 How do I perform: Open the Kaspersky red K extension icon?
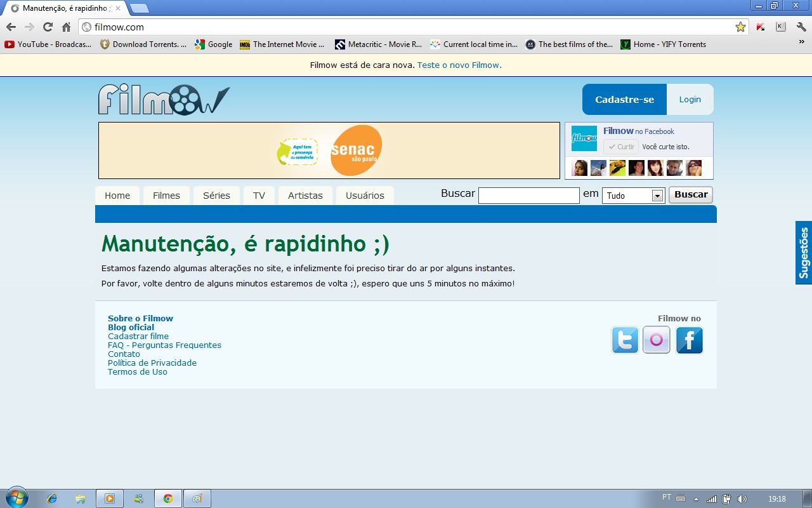pos(761,27)
